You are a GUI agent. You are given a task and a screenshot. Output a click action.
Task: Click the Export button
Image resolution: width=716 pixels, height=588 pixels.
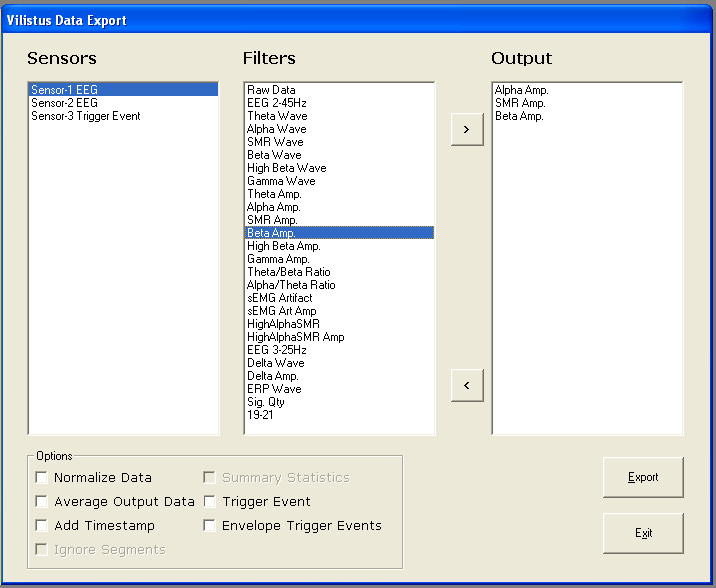(x=643, y=478)
